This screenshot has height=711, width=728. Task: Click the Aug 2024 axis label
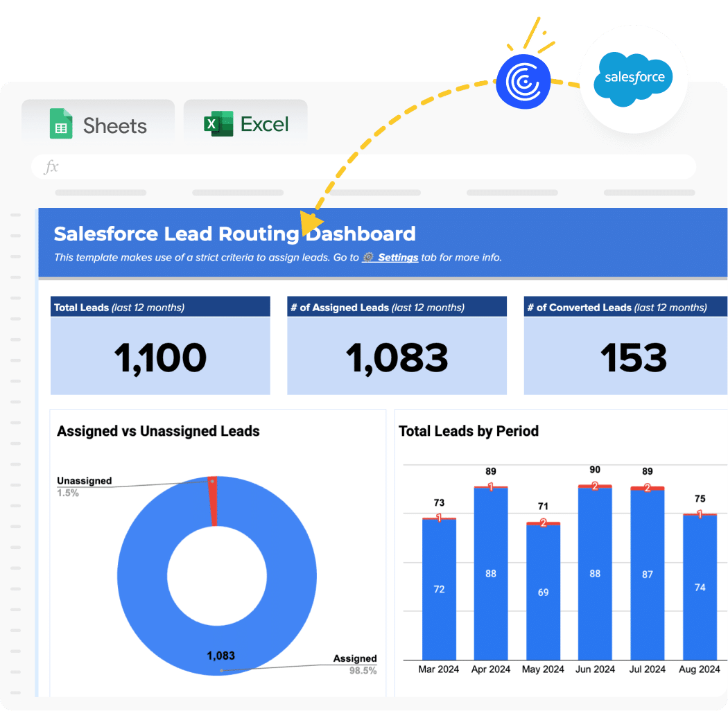pyautogui.click(x=699, y=669)
